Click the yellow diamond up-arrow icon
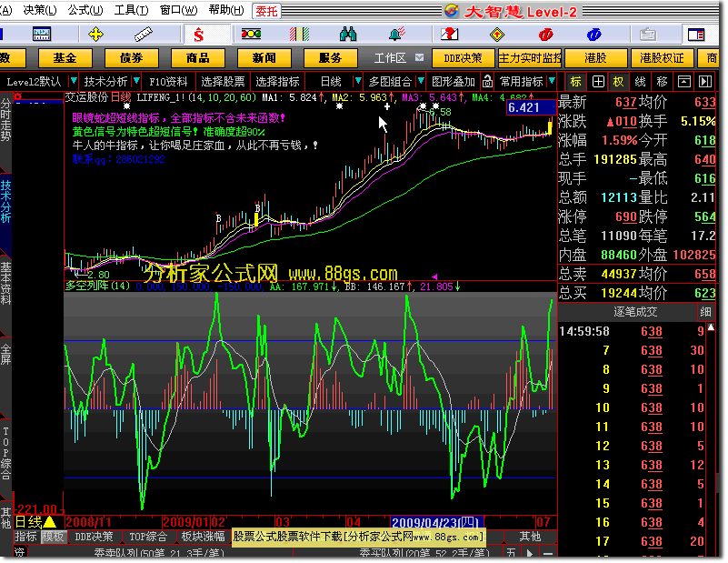The width and height of the screenshot is (728, 563). click(x=497, y=35)
